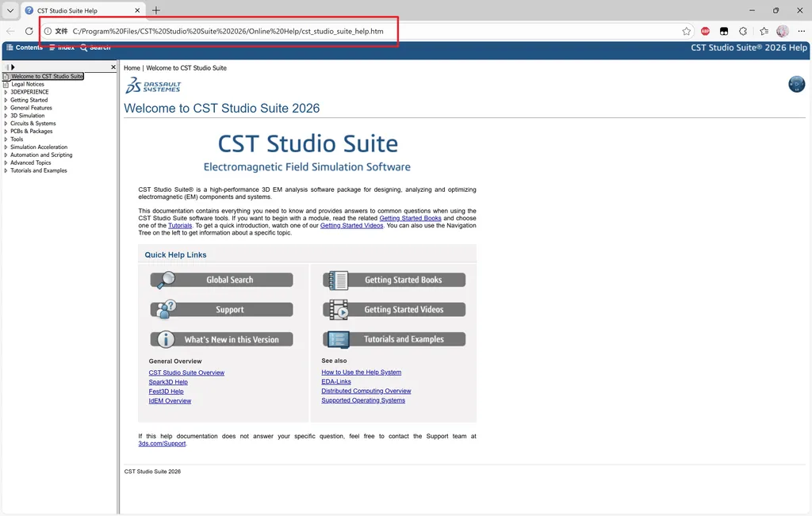Close the CST Studio Suite Help tab
The height and width of the screenshot is (516, 812).
(137, 10)
